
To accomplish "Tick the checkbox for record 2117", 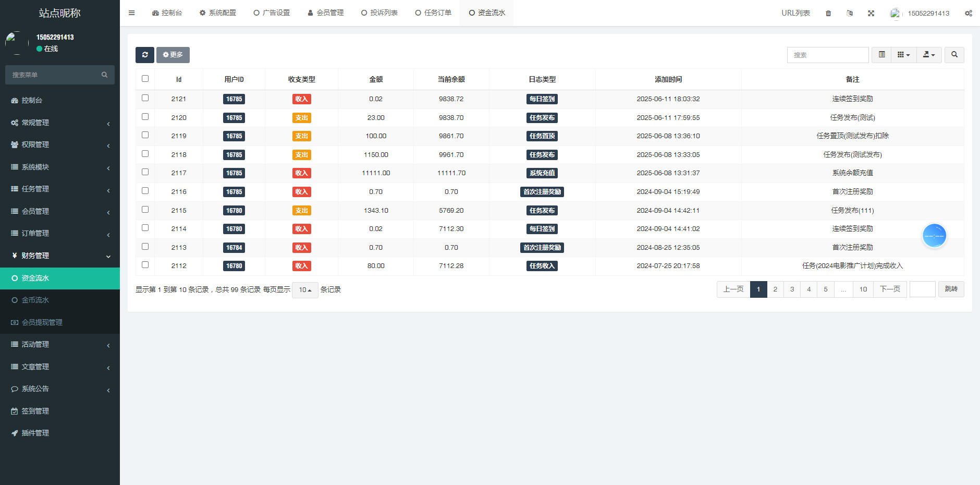I will (x=145, y=172).
